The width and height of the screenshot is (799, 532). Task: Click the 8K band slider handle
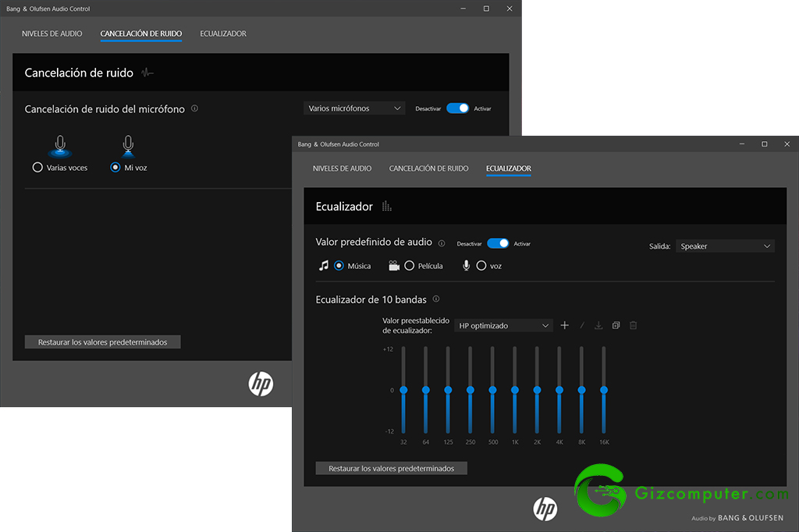coord(581,390)
